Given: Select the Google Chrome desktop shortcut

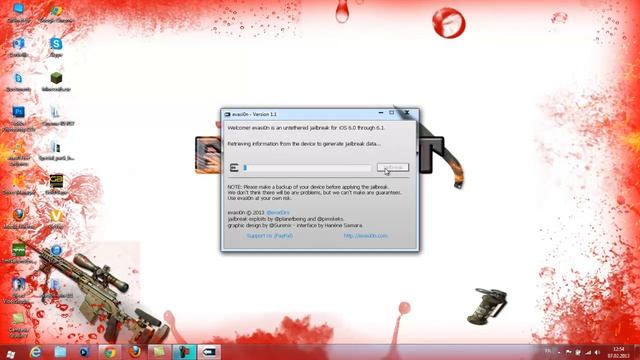Looking at the screenshot, I should pos(56,12).
